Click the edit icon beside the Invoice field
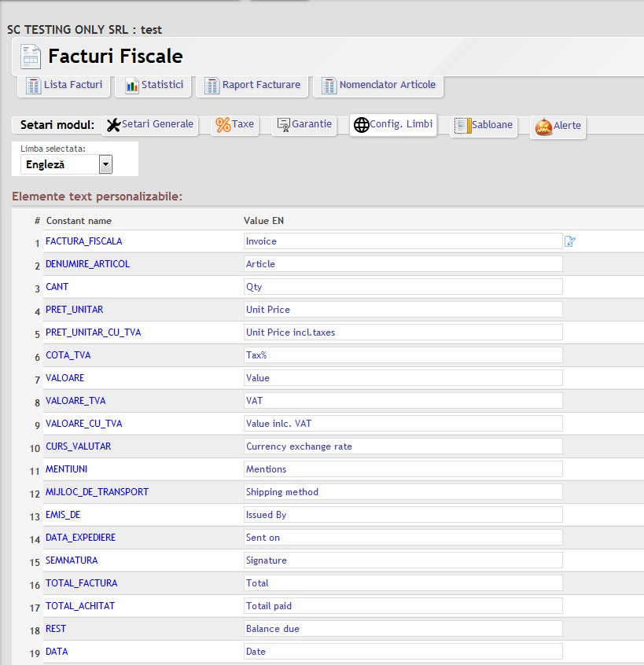Viewport: 644px width, 665px height. coord(570,241)
